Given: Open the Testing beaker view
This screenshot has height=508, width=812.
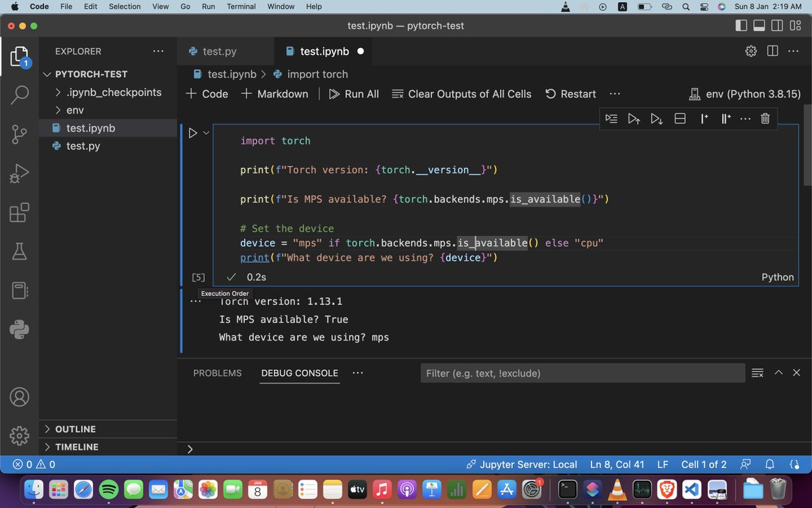Looking at the screenshot, I should (20, 251).
